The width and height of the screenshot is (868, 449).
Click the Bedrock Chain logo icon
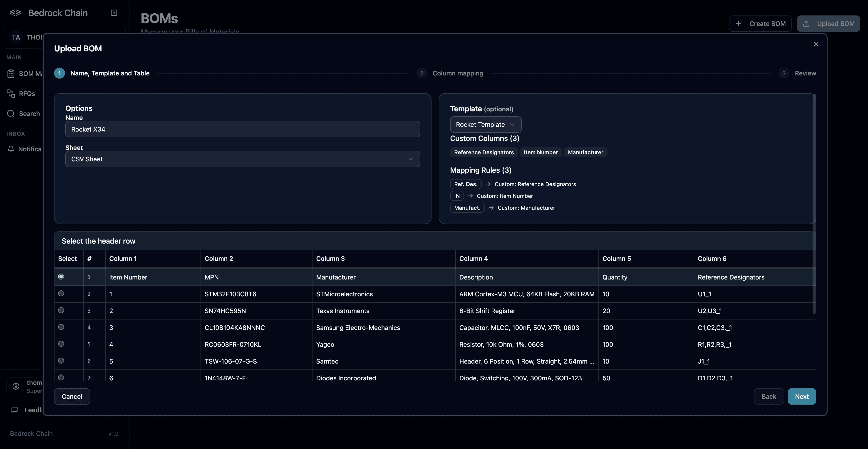15,13
